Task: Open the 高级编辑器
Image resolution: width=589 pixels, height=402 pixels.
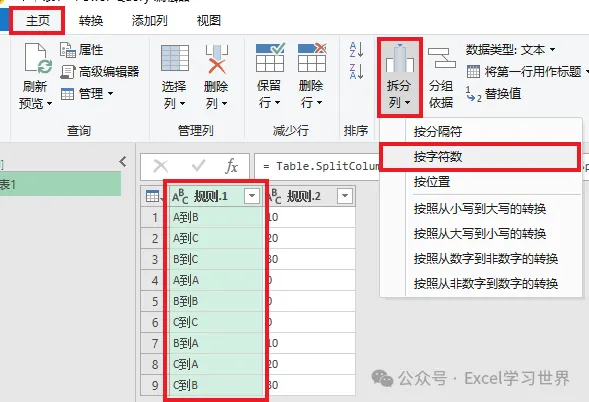Action: [x=100, y=72]
